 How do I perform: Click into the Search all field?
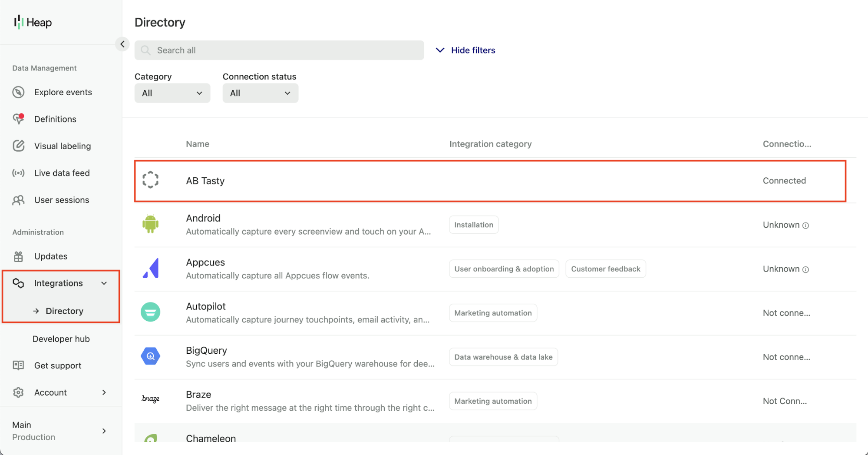pyautogui.click(x=279, y=50)
